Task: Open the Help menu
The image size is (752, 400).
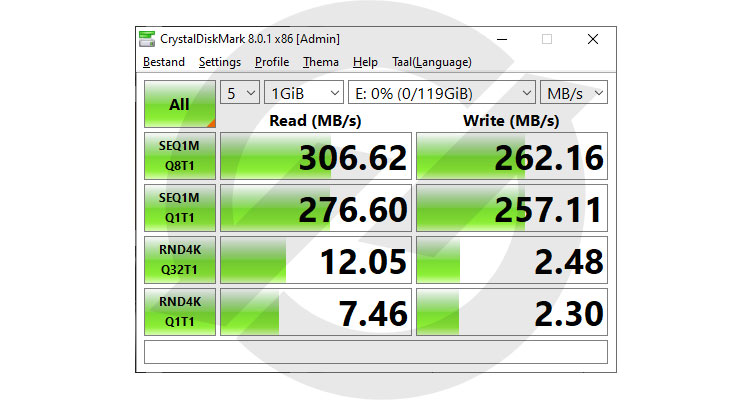Action: pyautogui.click(x=365, y=62)
